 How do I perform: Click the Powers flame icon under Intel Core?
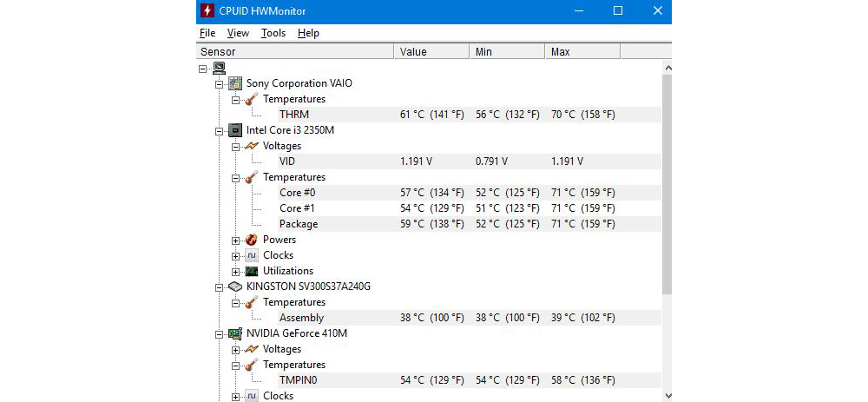(x=251, y=240)
